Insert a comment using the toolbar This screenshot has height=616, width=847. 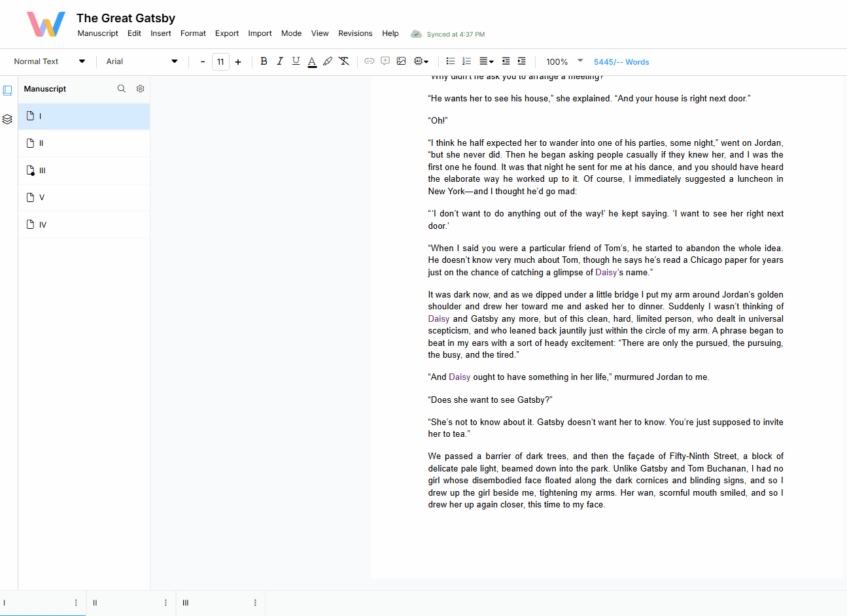pyautogui.click(x=385, y=61)
